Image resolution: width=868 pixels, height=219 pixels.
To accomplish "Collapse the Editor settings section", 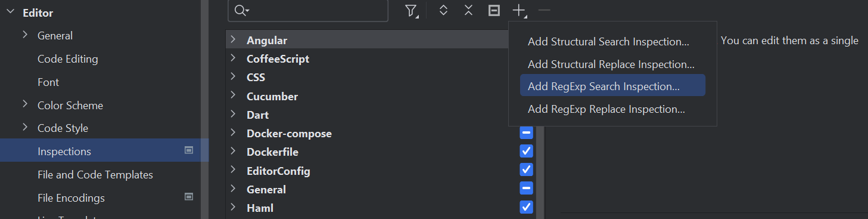I will (x=10, y=13).
